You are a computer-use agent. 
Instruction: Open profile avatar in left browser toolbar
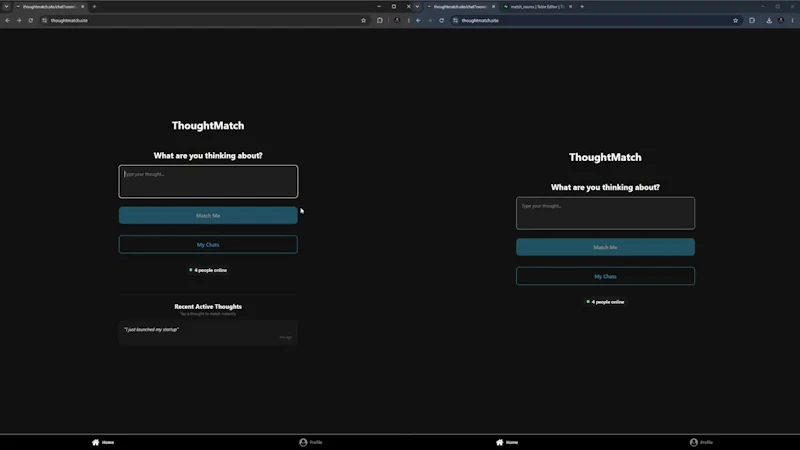(x=397, y=20)
